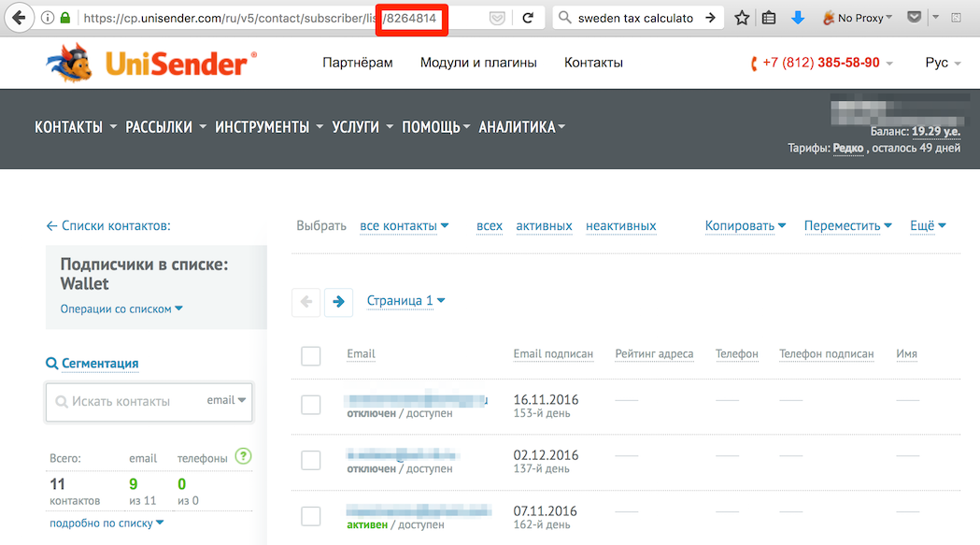
Task: Select 'неактивных' contacts link
Action: coord(620,226)
